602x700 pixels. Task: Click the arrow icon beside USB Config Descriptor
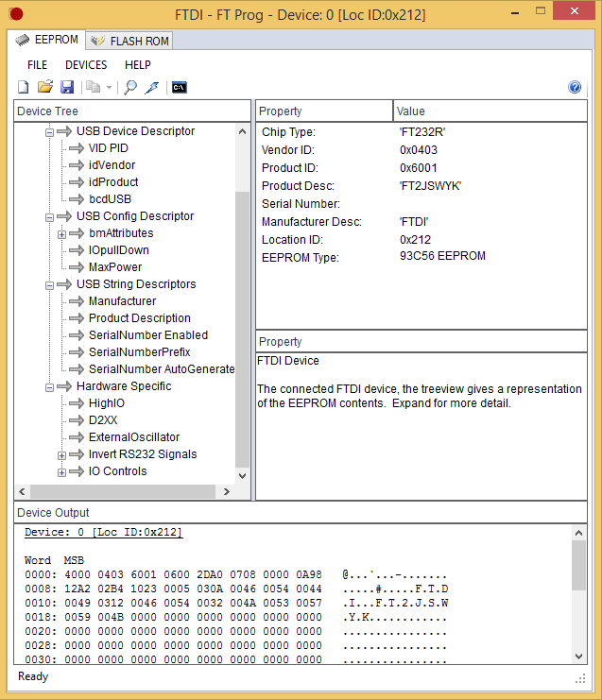click(64, 216)
